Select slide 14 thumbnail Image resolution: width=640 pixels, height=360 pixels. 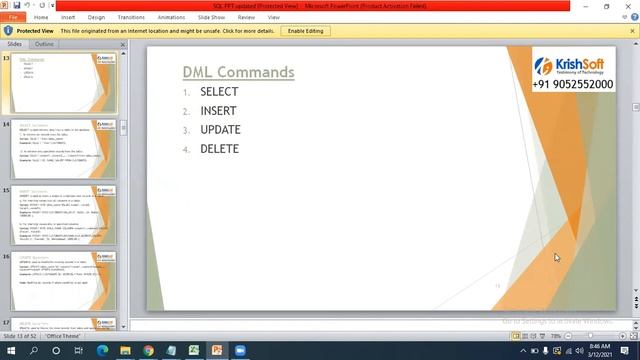pyautogui.click(x=63, y=149)
